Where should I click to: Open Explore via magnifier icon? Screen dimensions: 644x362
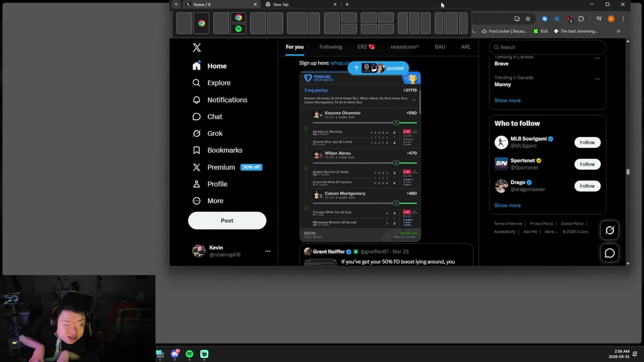coord(197,82)
